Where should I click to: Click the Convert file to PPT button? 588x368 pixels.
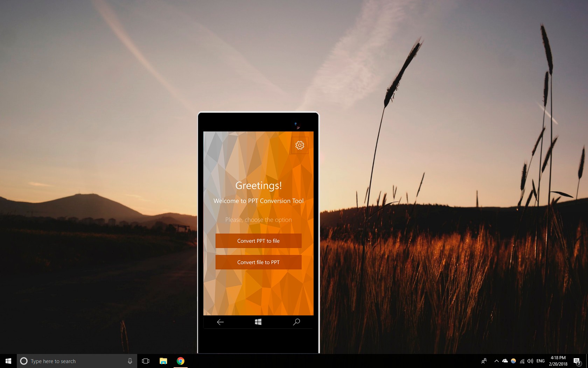coord(258,262)
